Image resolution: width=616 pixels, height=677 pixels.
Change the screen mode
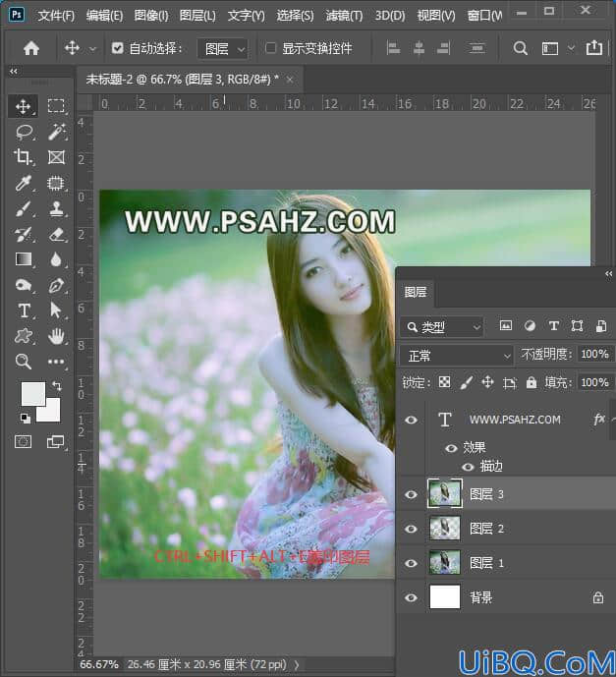coord(55,442)
